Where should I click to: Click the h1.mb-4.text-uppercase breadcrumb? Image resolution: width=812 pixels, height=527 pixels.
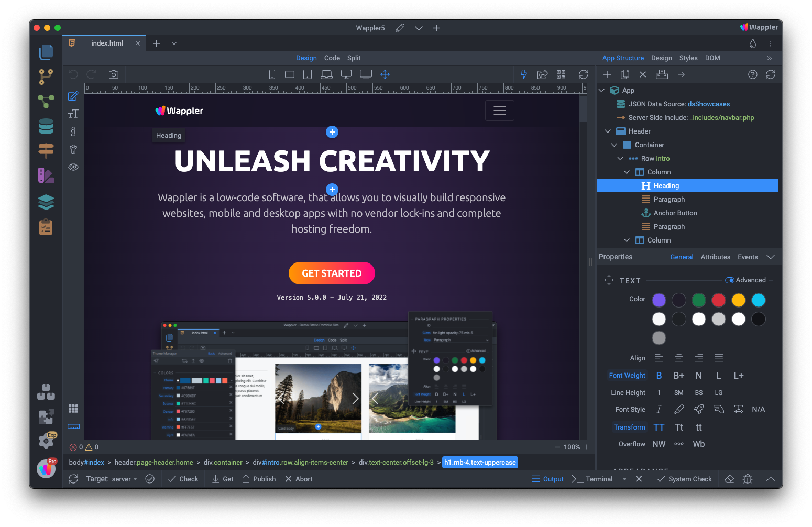tap(480, 463)
